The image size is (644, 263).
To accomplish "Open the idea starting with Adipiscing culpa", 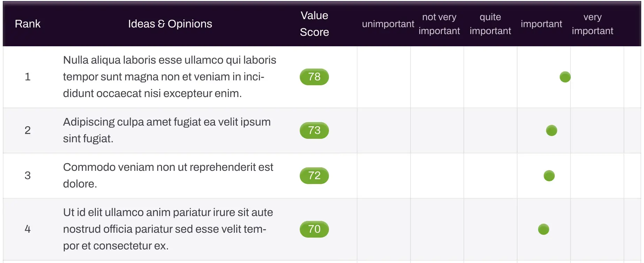I will point(167,130).
